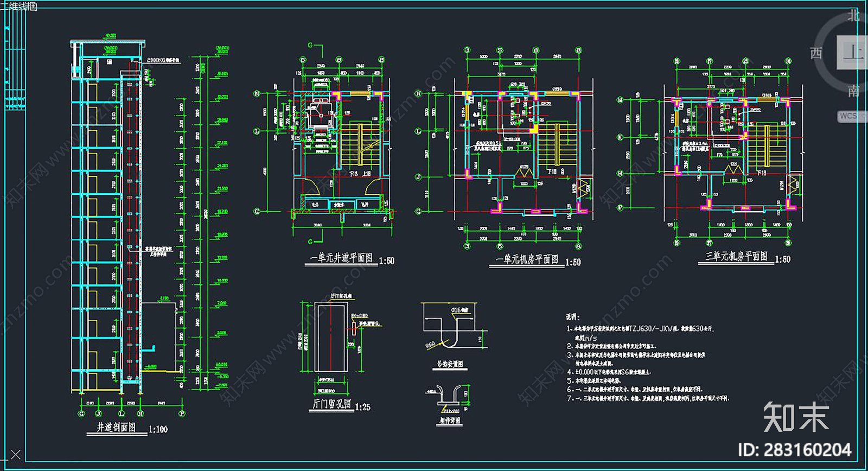868x471 pixels.
Task: Open the WCS coordinate system dropdown
Action: point(851,116)
